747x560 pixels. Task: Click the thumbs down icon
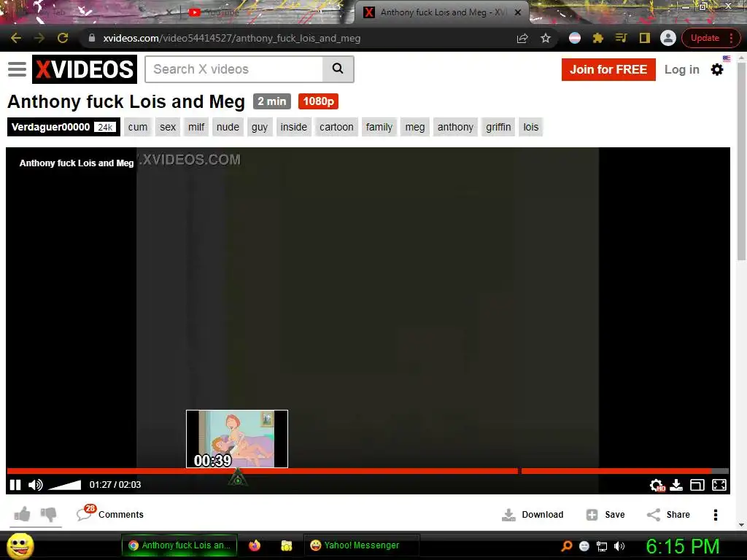48,514
